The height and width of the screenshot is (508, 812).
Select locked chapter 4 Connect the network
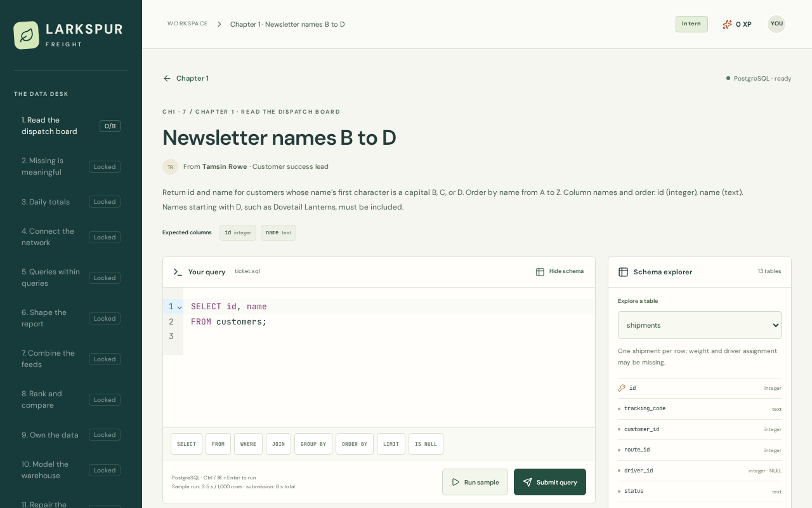pos(71,237)
